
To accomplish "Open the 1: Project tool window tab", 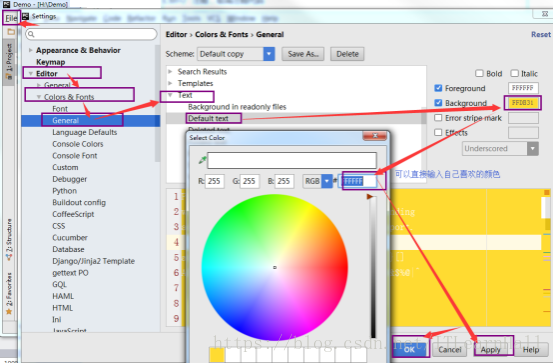I will click(x=9, y=61).
